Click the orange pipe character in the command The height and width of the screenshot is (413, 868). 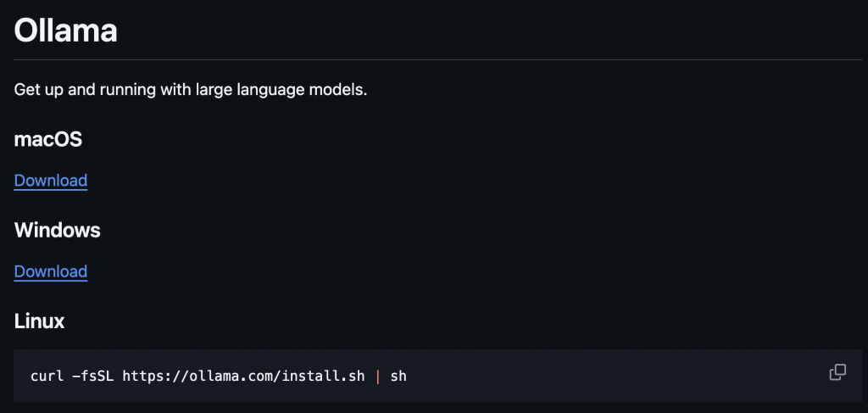click(378, 377)
